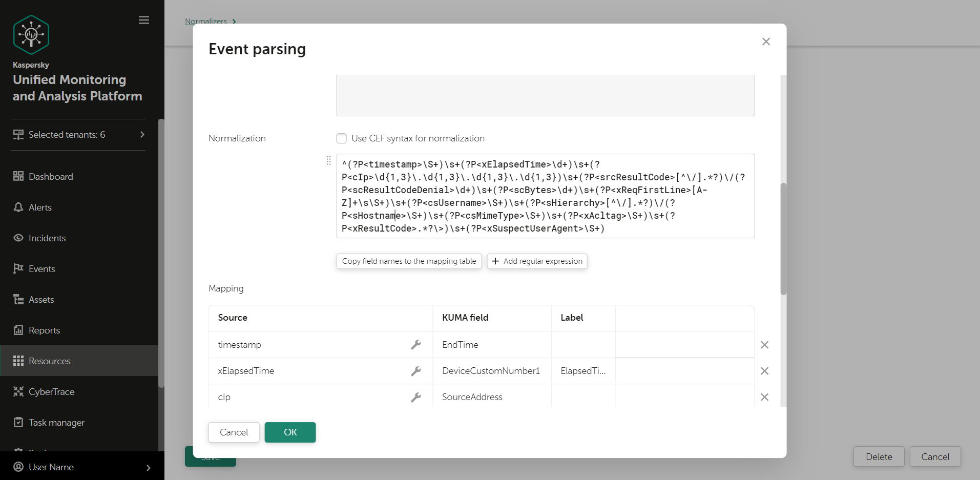
Task: Click the Event parsing dialog scrollbar
Action: 783,238
